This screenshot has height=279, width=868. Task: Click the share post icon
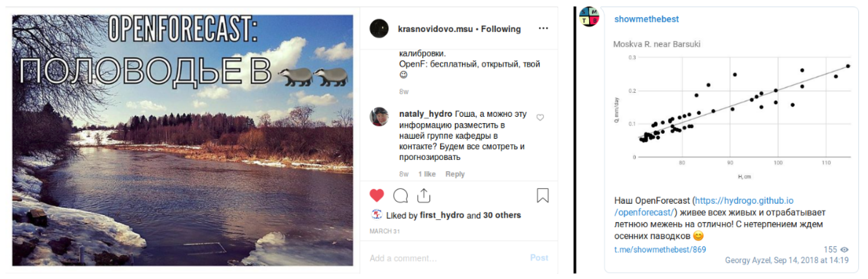pyautogui.click(x=424, y=195)
